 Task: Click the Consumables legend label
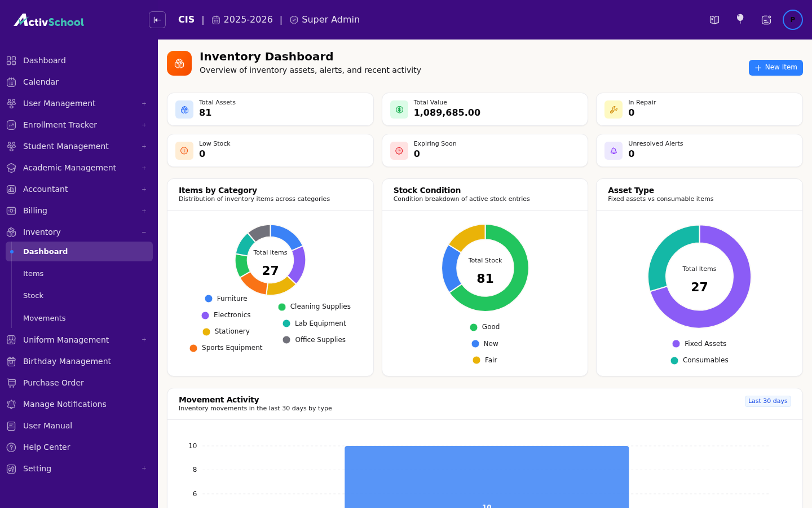click(x=705, y=360)
